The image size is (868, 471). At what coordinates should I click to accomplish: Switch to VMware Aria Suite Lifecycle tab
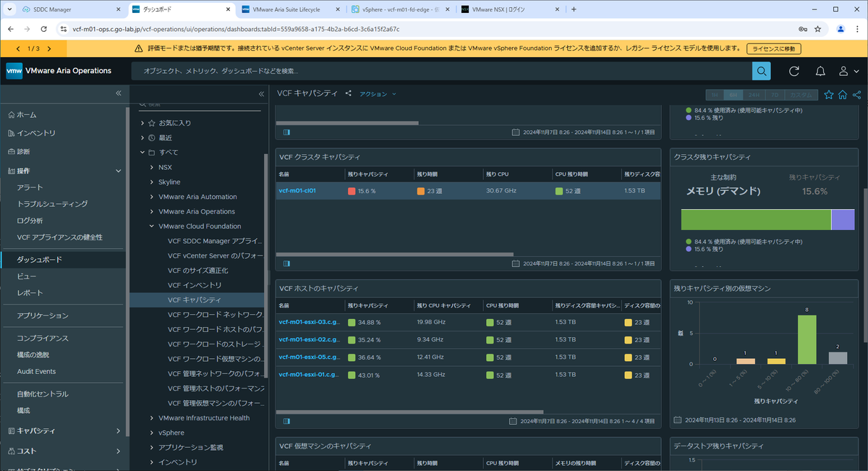[x=290, y=9]
